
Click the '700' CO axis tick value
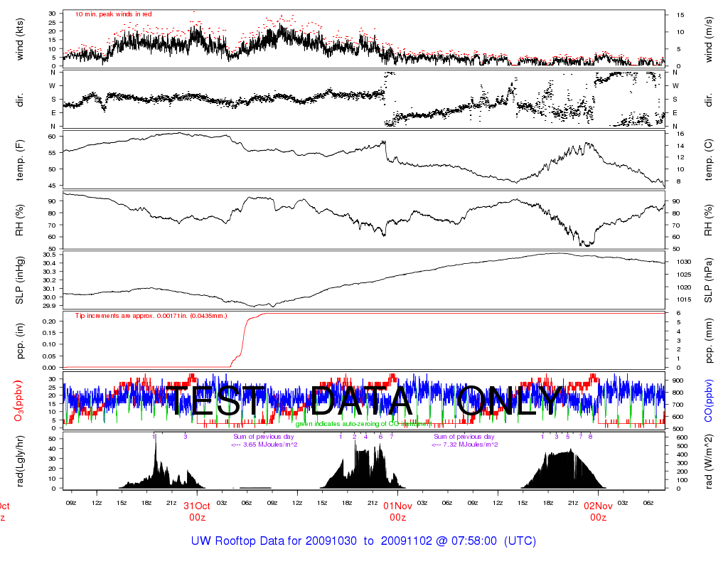click(678, 405)
